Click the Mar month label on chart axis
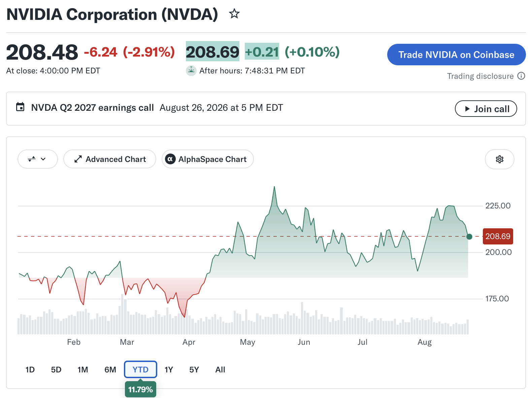532x398 pixels. (127, 342)
